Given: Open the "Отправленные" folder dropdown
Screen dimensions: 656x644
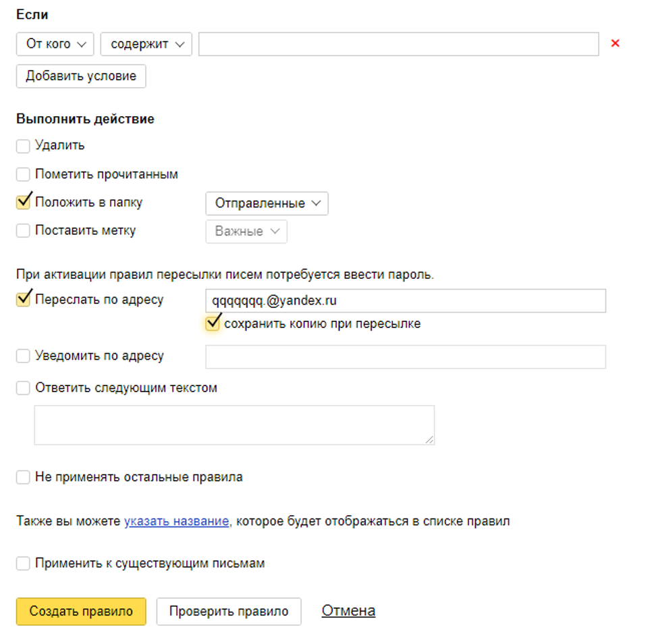Looking at the screenshot, I should [x=267, y=203].
